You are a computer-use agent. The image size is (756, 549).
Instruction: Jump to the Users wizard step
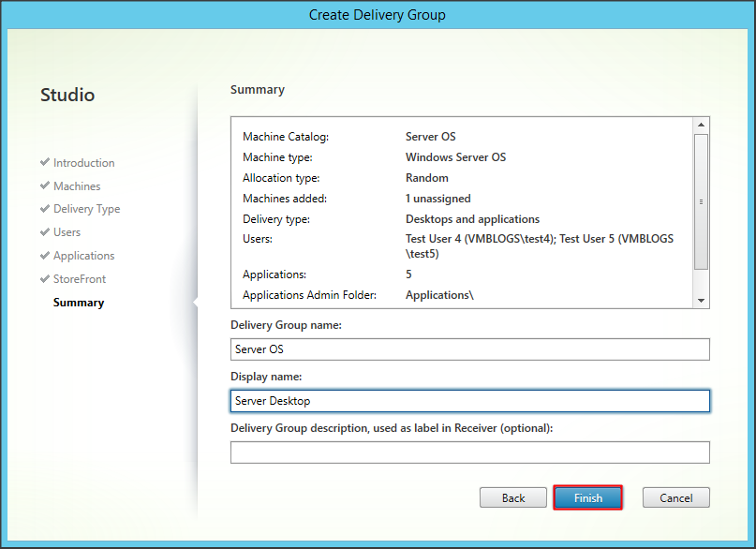pos(67,232)
